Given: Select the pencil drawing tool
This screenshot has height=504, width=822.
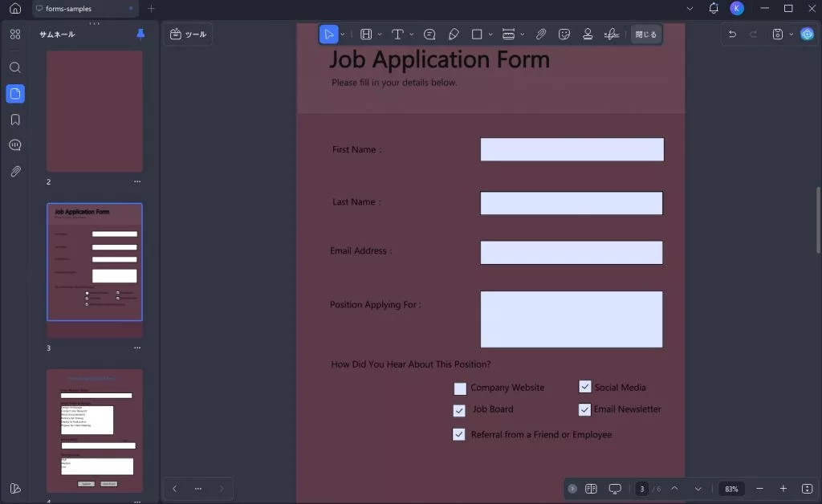Looking at the screenshot, I should click(454, 35).
